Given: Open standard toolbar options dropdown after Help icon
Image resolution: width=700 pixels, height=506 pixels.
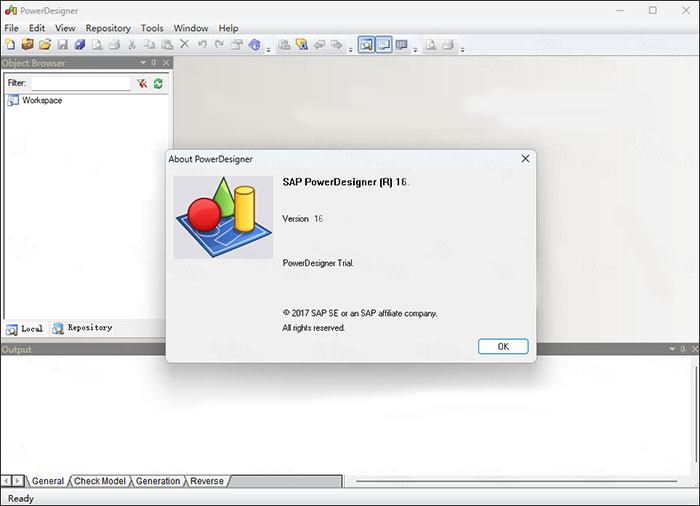Looking at the screenshot, I should [x=268, y=49].
